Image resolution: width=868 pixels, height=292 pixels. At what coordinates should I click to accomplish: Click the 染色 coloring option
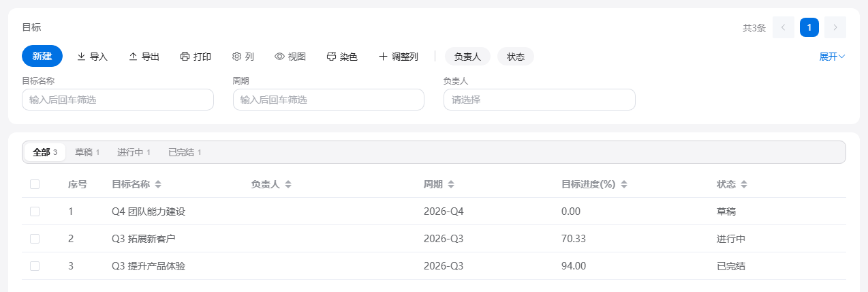tap(342, 57)
